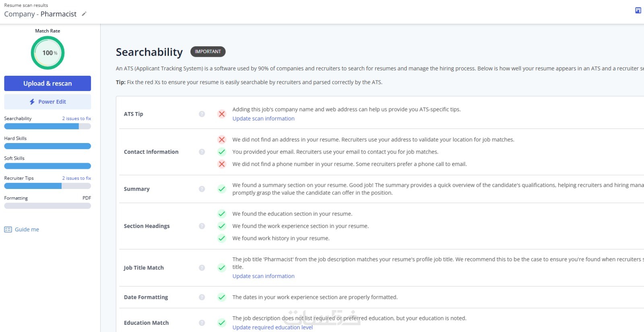Click the 100% Match Rate circle
Viewport: 644px width, 332px height.
47,53
